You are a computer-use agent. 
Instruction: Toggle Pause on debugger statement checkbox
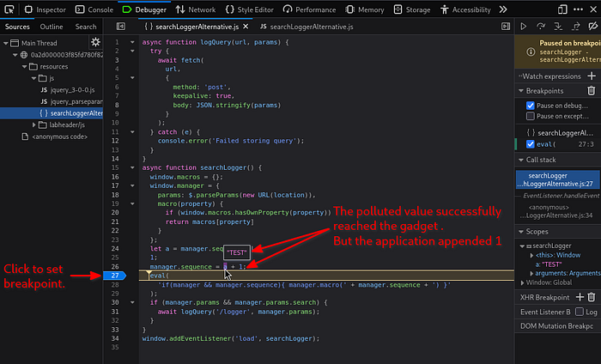(531, 106)
